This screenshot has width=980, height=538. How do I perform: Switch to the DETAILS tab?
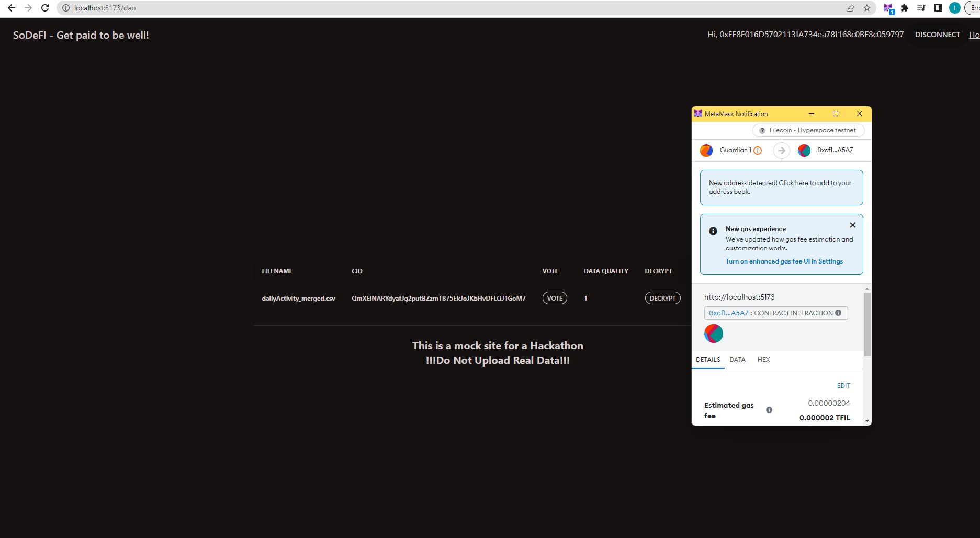click(x=708, y=360)
